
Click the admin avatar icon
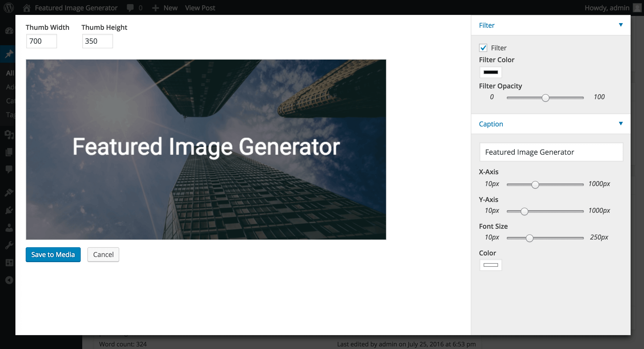click(x=637, y=8)
